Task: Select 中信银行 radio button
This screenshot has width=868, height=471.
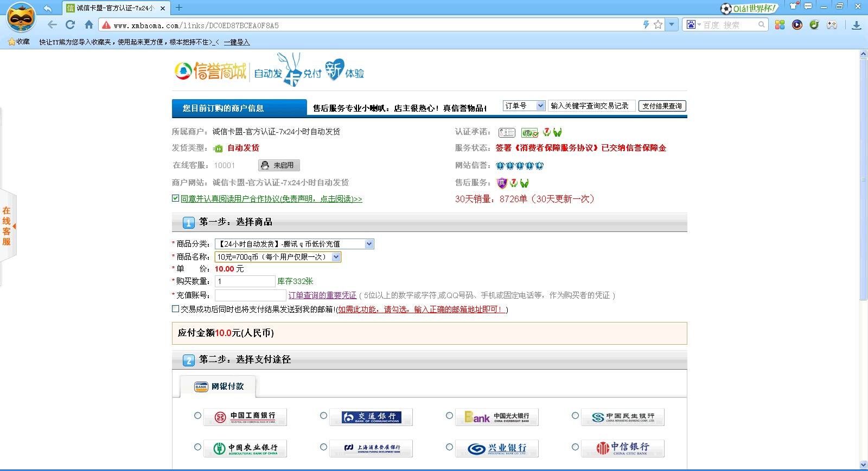Action: tap(575, 447)
